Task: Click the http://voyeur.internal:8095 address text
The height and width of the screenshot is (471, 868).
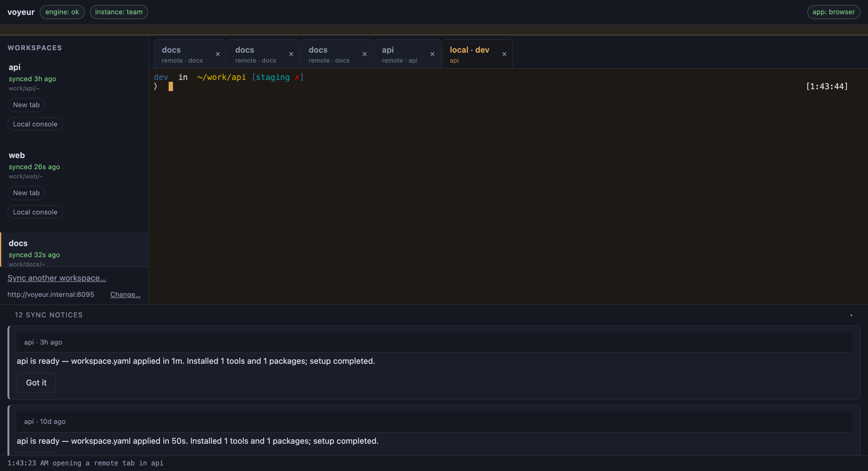Action: tap(51, 294)
